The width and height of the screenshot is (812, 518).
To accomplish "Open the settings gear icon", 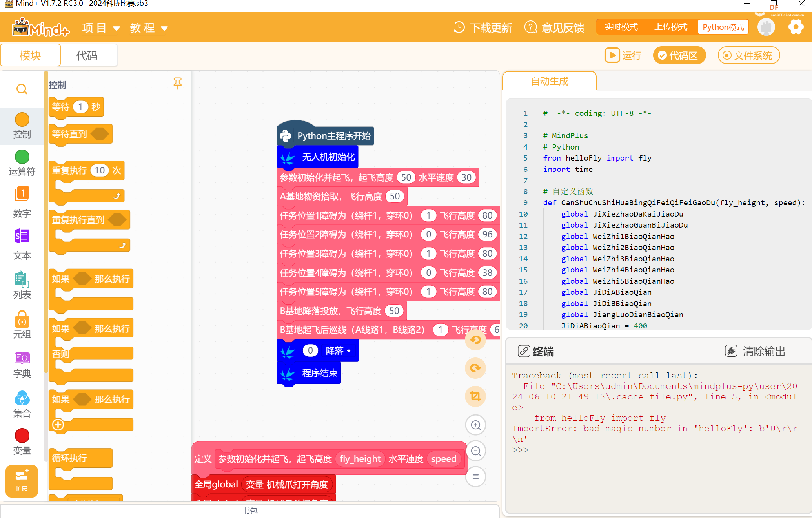I will click(x=796, y=27).
